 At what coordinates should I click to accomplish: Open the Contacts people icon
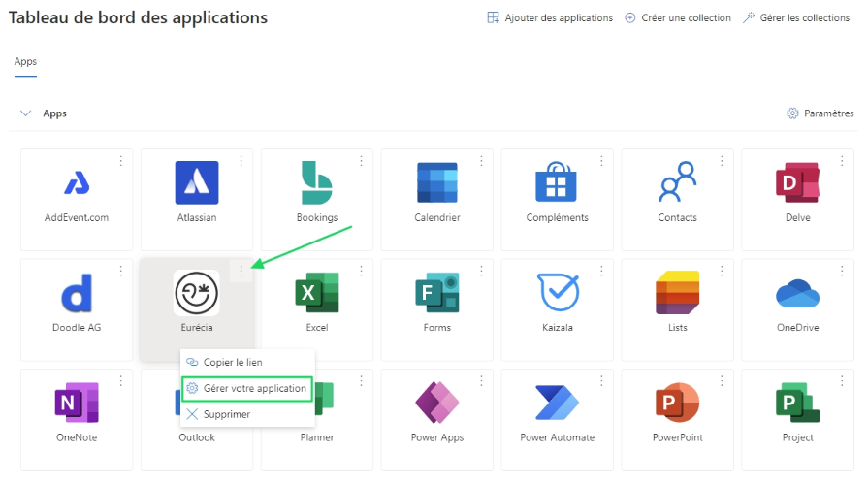[677, 181]
